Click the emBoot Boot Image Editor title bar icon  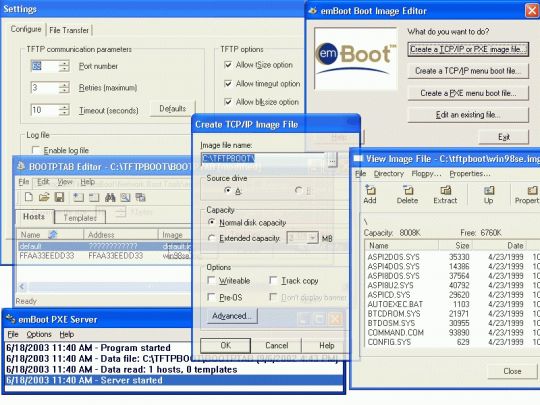click(x=313, y=11)
